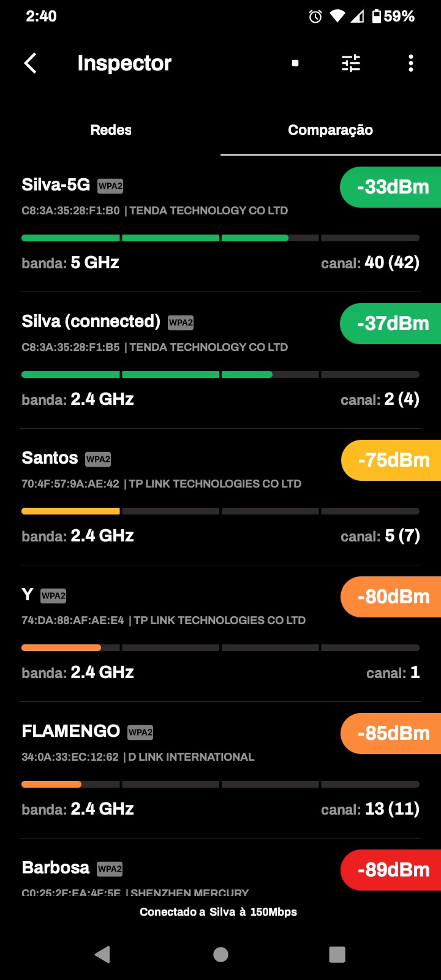
Task: Tap the red -89dBm Barbosa badge
Action: click(x=392, y=870)
